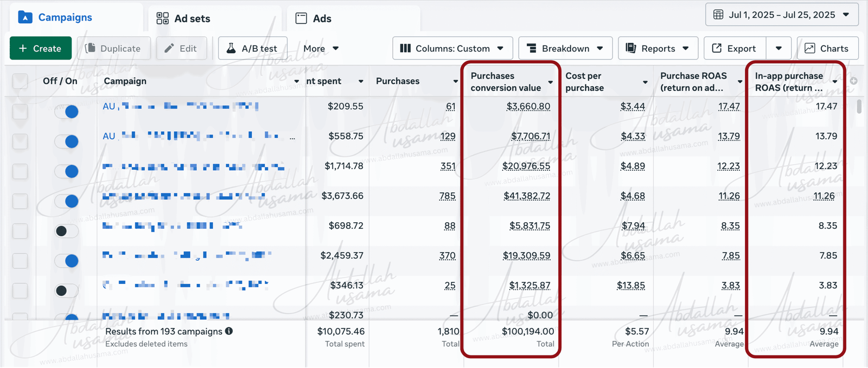This screenshot has height=368, width=868.
Task: Open the Reports menu
Action: (x=657, y=48)
